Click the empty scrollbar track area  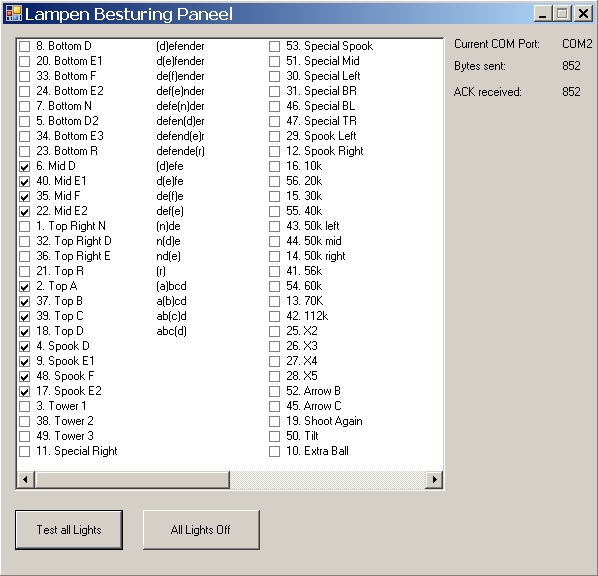click(328, 479)
